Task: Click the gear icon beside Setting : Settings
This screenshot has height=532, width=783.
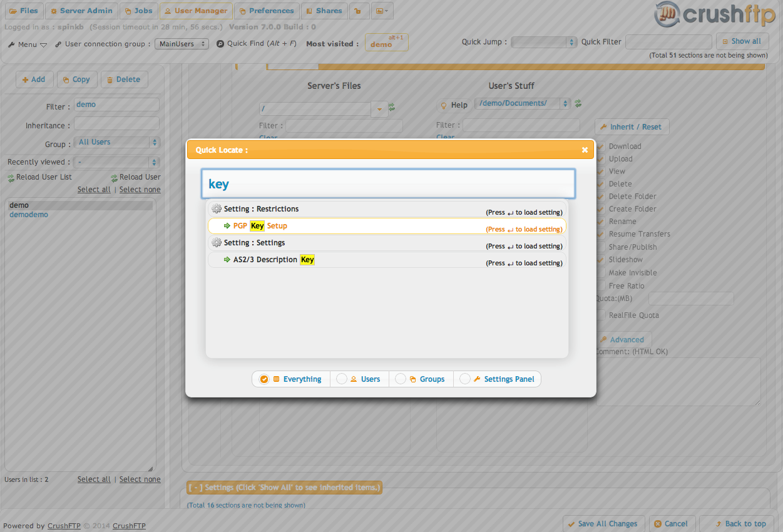Action: click(x=217, y=243)
